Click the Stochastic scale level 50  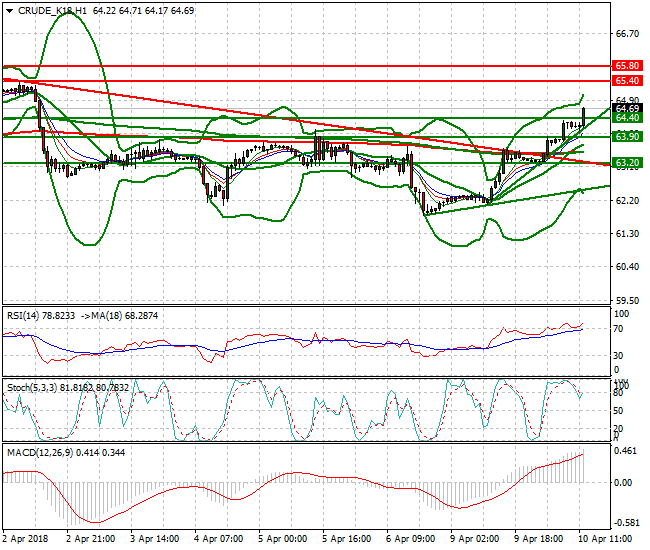[x=618, y=411]
